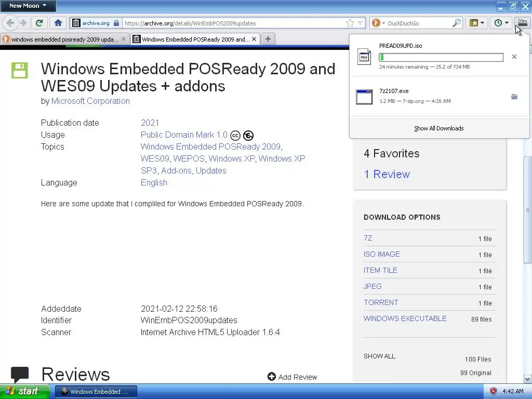The image size is (532, 399).
Task: Click the scrollbar down arrow
Action: [528, 379]
